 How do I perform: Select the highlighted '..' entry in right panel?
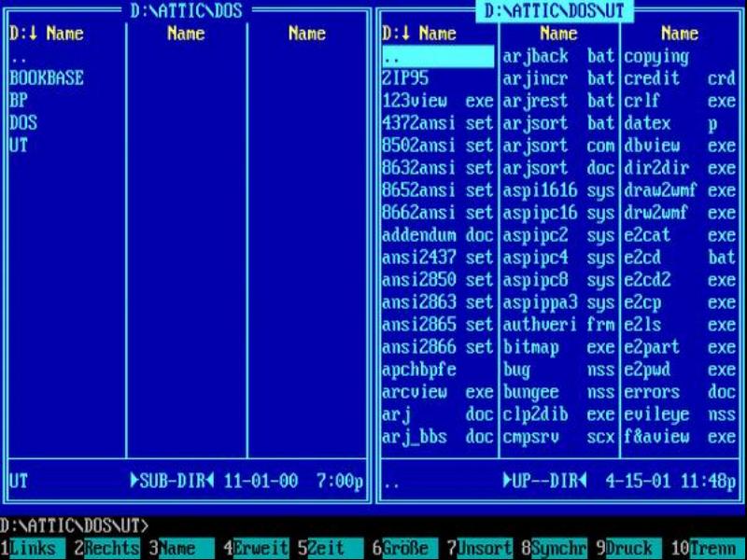(438, 57)
